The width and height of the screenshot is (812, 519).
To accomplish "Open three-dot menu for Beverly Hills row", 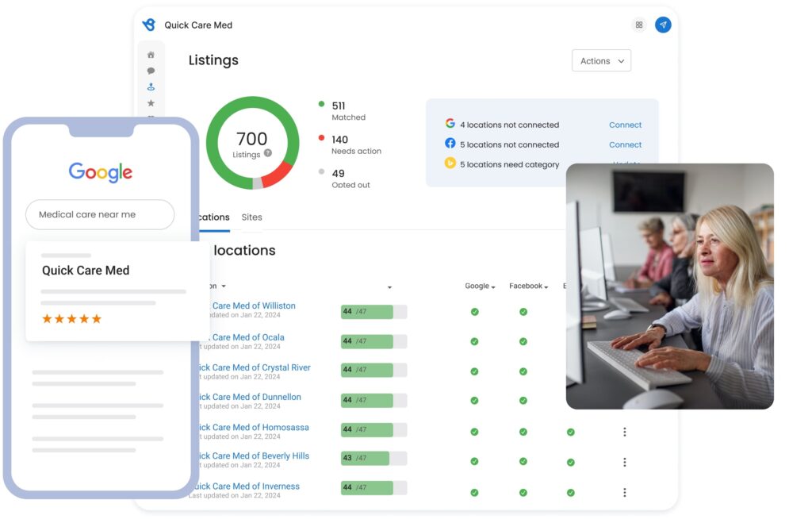I will (625, 462).
